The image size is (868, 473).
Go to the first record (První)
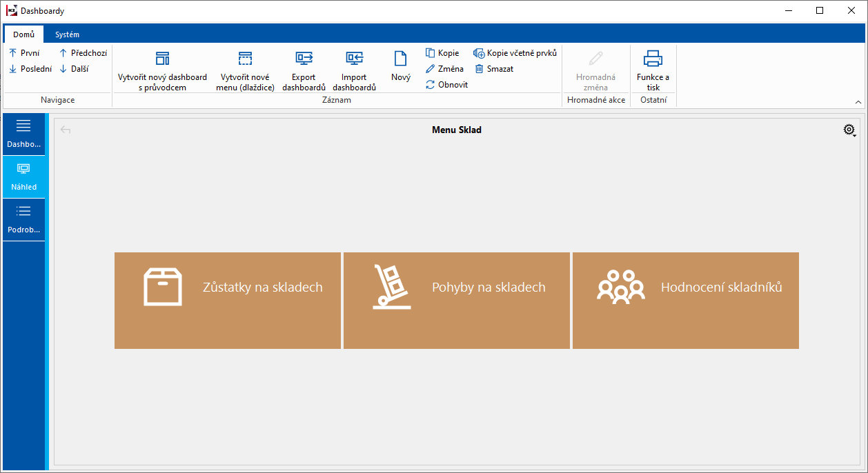(25, 53)
